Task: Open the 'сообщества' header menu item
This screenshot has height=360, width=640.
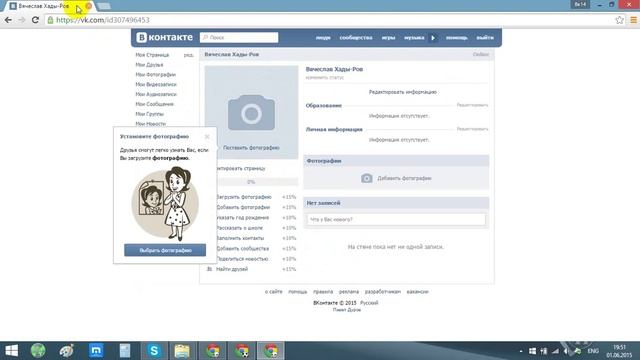Action: [x=356, y=38]
